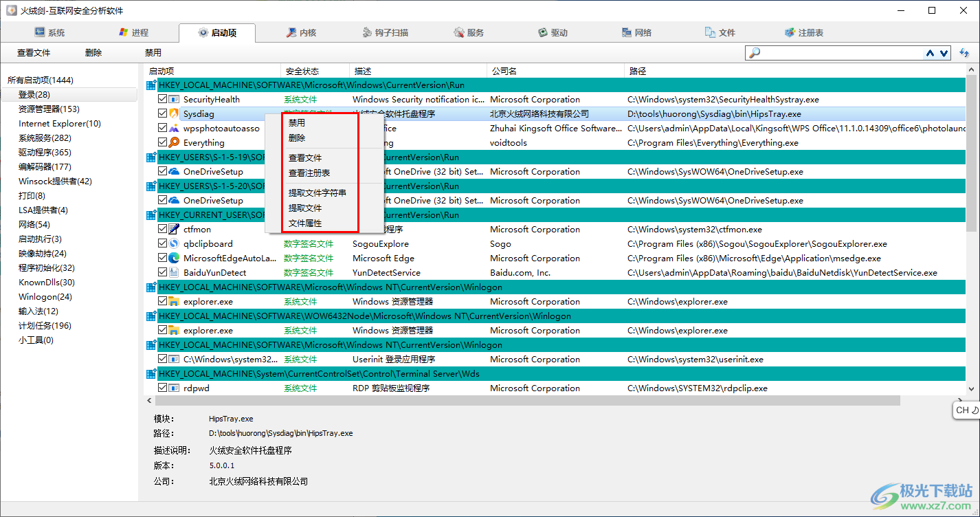
Task: Click OneDrive cloud icon under S-1-5-20 key
Action: (x=174, y=200)
